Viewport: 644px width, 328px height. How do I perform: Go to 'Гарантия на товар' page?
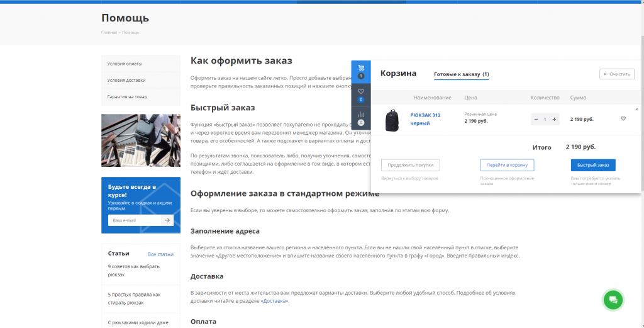pyautogui.click(x=127, y=96)
